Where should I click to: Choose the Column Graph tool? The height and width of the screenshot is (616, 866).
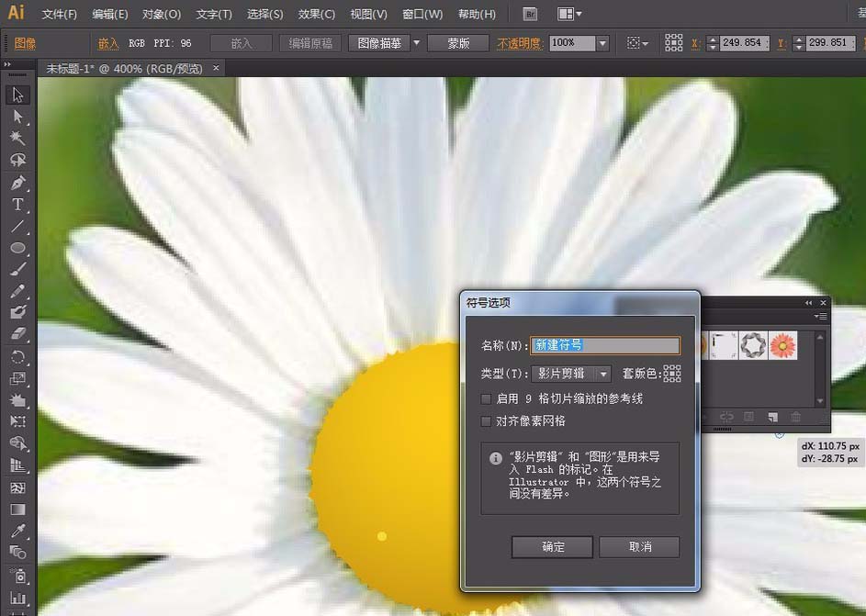pyautogui.click(x=17, y=598)
